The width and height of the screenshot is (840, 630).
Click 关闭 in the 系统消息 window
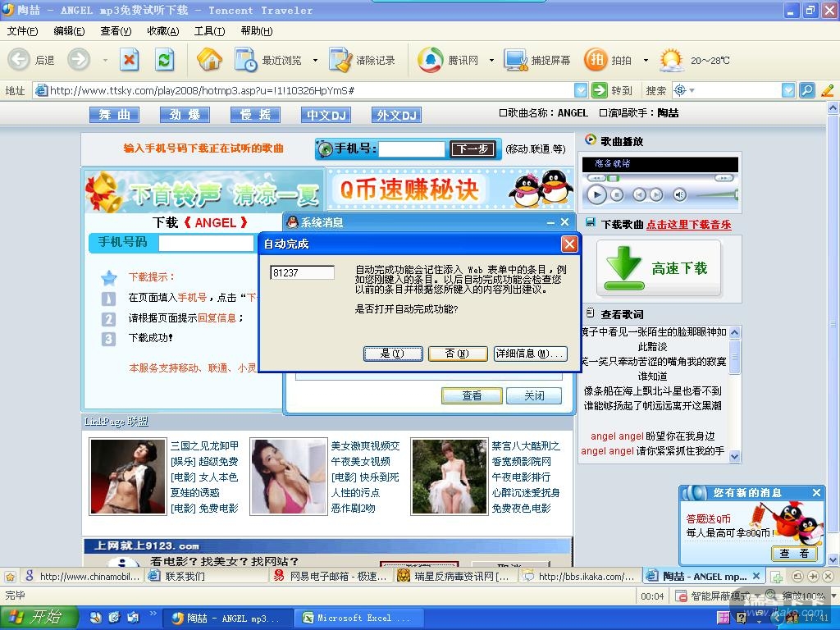tap(534, 395)
